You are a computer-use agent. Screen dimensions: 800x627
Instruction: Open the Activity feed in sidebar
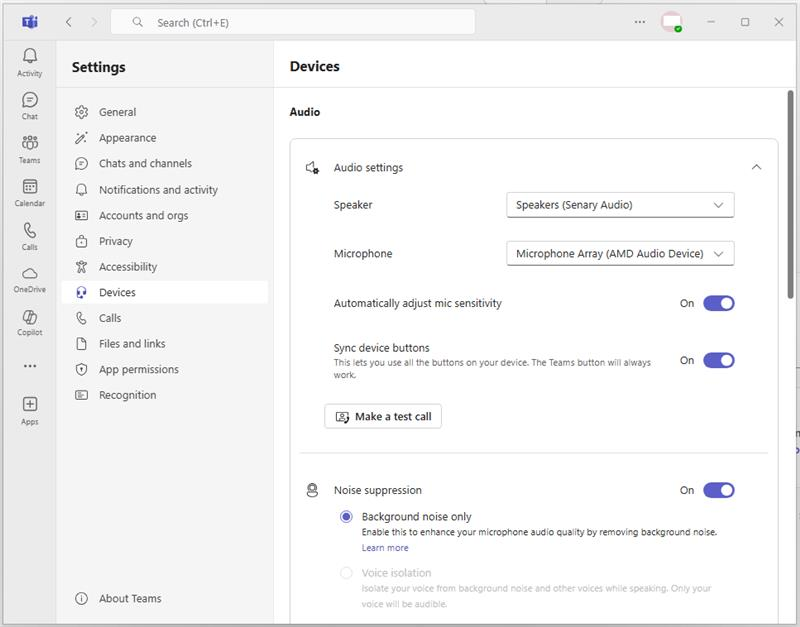(x=30, y=61)
